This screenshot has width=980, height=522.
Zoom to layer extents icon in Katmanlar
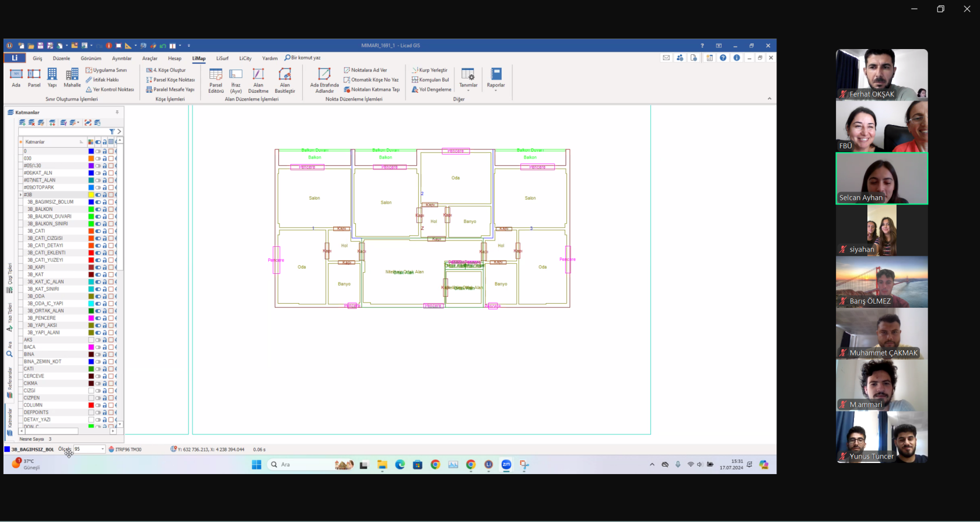coord(87,123)
